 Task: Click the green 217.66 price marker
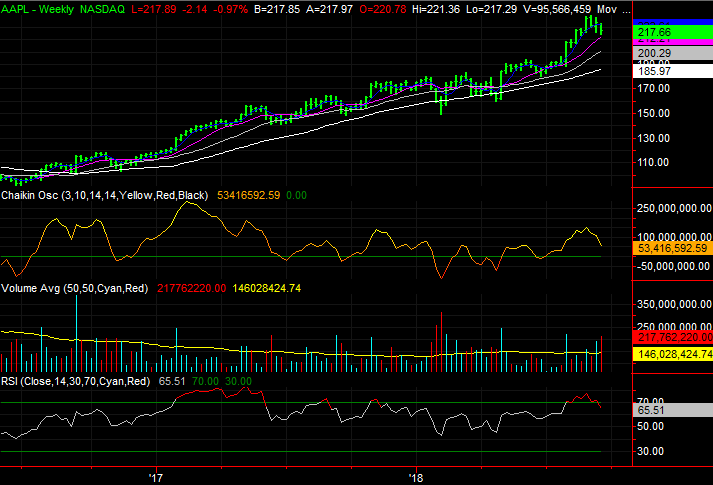click(673, 32)
